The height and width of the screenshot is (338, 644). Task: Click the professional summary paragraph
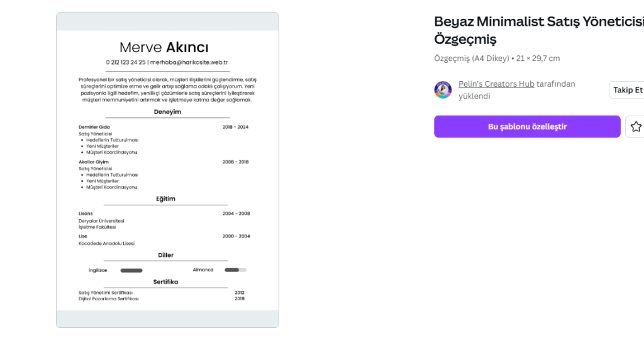point(167,90)
